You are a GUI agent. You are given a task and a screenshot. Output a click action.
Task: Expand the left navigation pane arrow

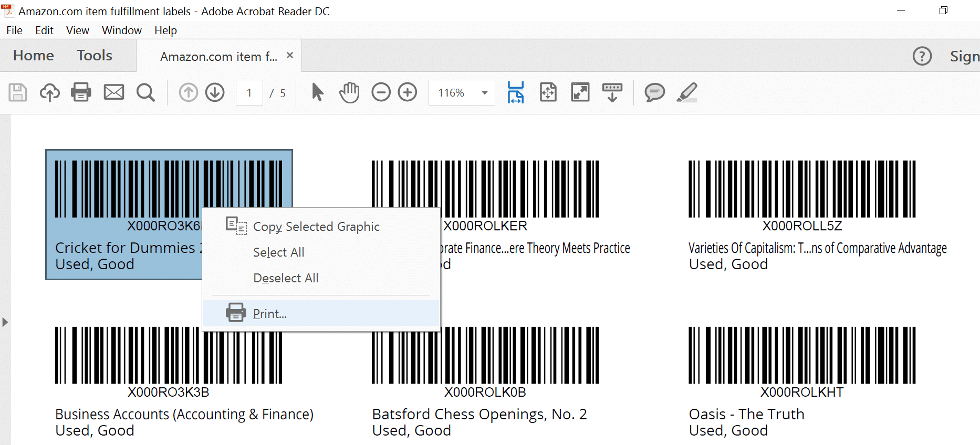coord(5,322)
